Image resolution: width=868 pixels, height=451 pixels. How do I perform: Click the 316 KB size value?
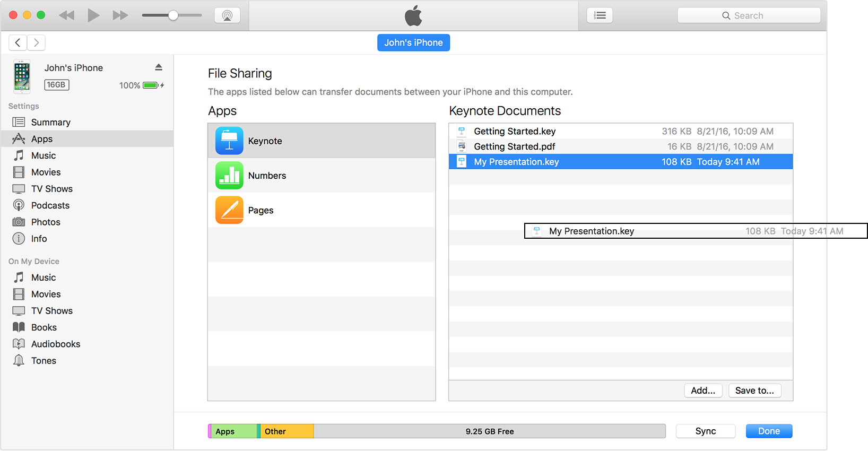[x=676, y=131]
